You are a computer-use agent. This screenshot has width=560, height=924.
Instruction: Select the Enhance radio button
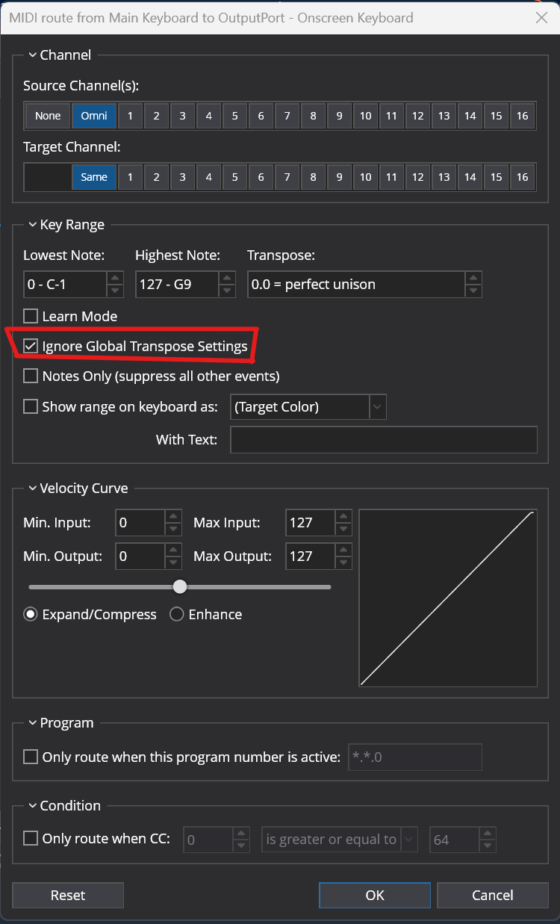point(177,615)
